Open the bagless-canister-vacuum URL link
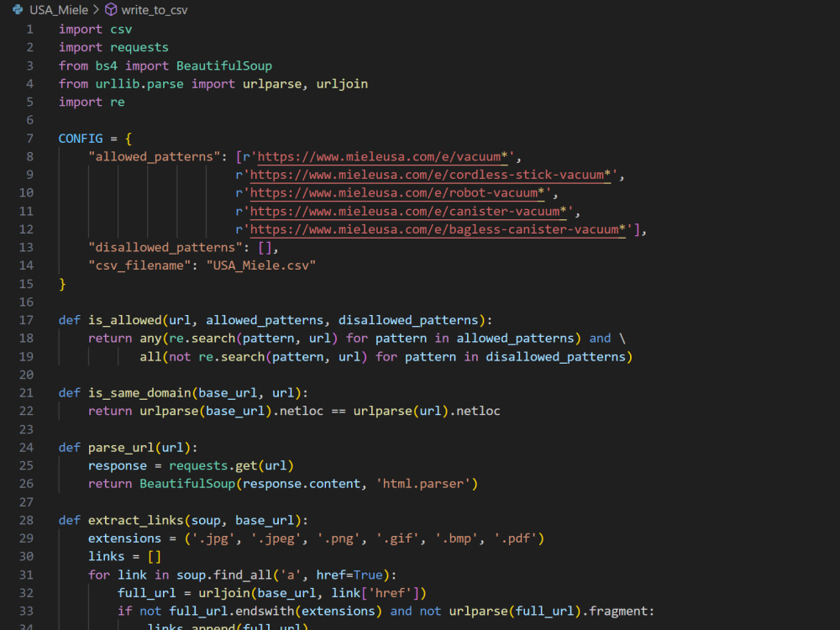This screenshot has width=840, height=630. tap(438, 229)
